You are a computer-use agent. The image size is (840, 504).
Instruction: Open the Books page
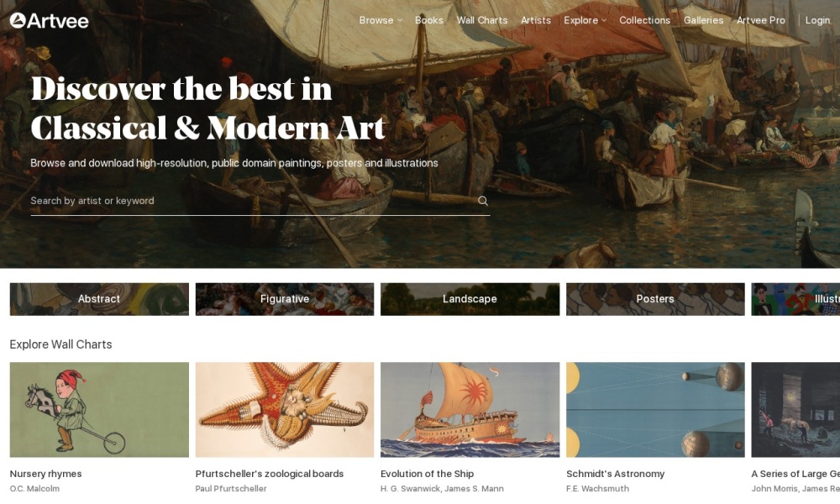tap(429, 20)
